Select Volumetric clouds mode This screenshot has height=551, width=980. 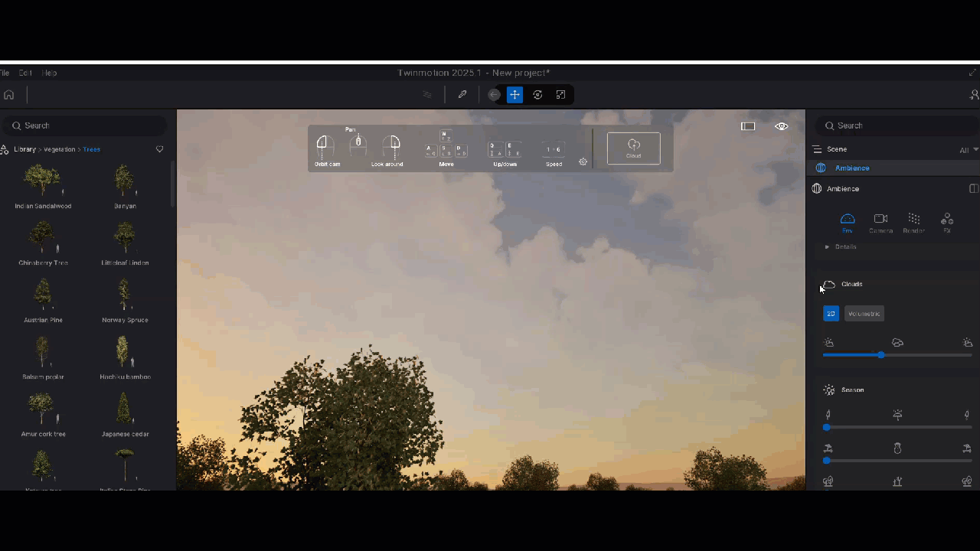864,314
